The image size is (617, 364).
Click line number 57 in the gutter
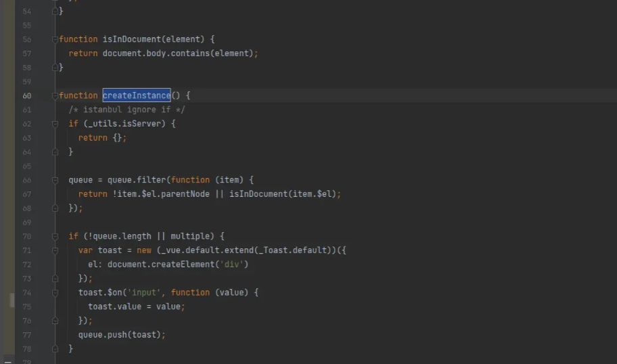tap(26, 53)
